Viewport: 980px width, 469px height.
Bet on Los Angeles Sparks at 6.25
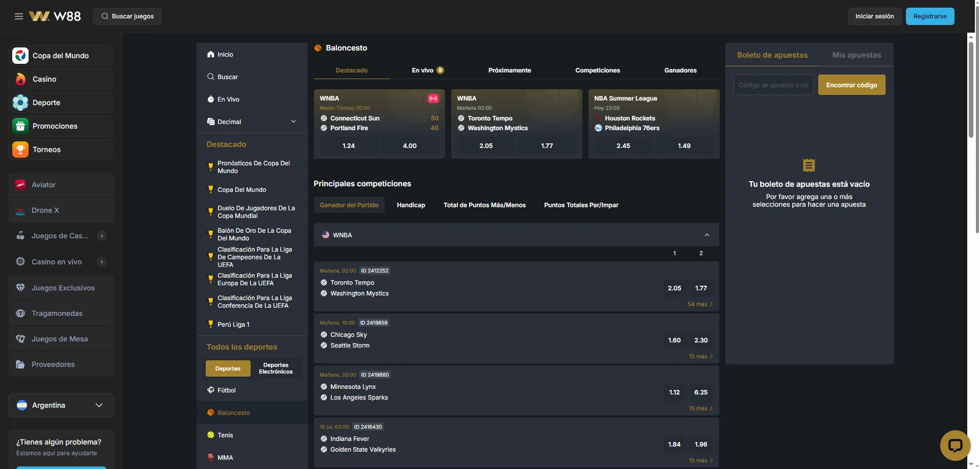click(x=701, y=392)
